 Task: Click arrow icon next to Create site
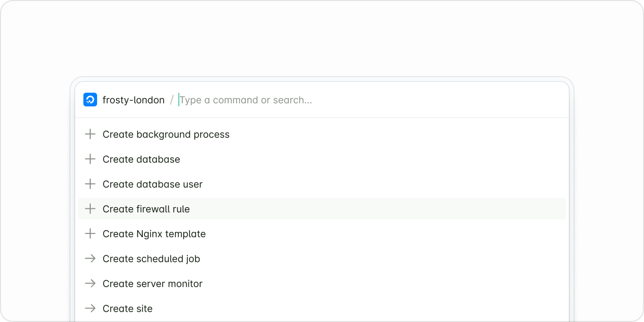tap(90, 309)
